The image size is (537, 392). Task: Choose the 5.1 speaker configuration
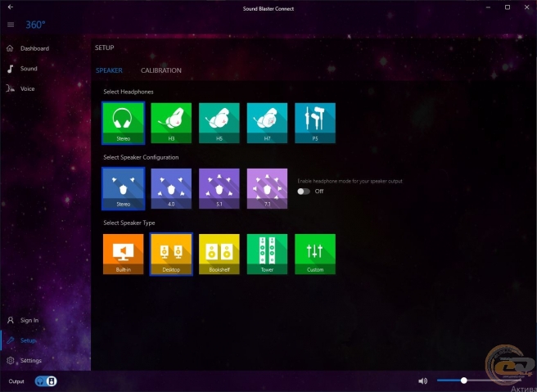coord(219,188)
